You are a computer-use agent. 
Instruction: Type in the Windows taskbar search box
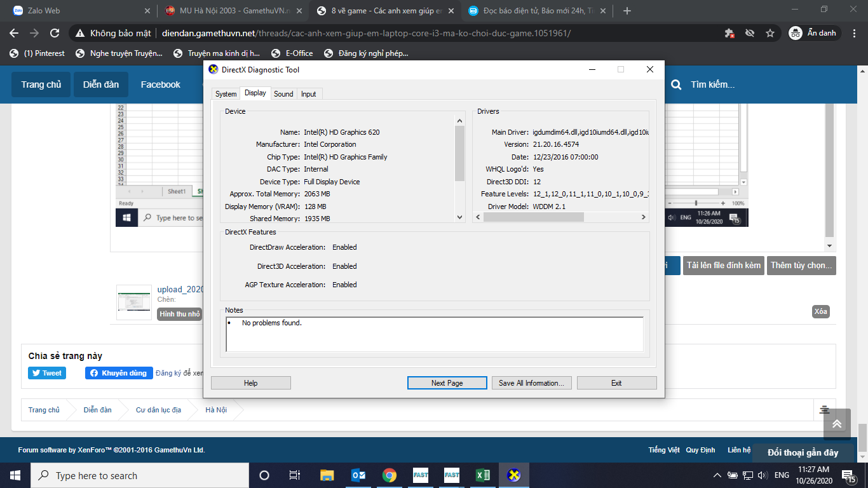140,475
